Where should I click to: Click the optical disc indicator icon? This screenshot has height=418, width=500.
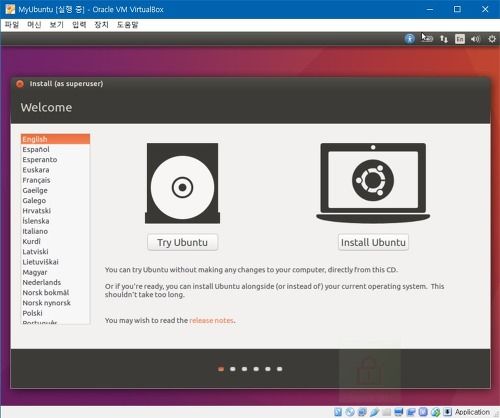350,412
